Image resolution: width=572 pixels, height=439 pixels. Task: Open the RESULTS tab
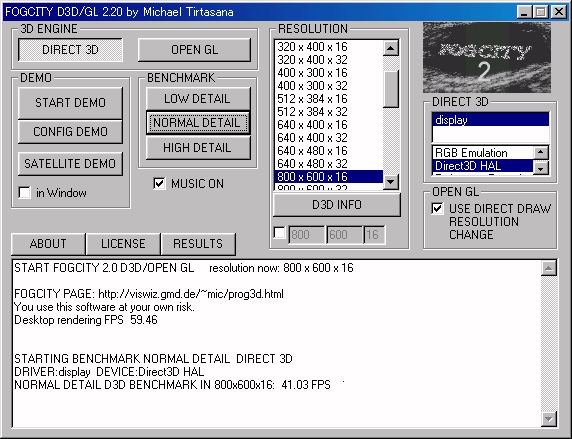point(198,244)
